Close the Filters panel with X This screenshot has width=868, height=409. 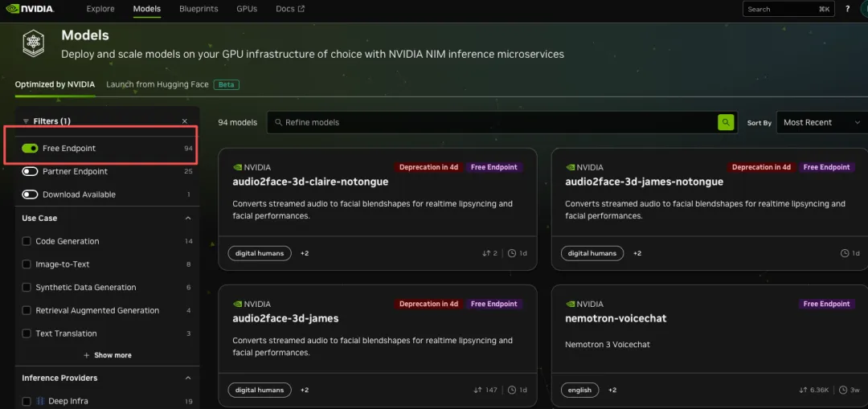(185, 121)
